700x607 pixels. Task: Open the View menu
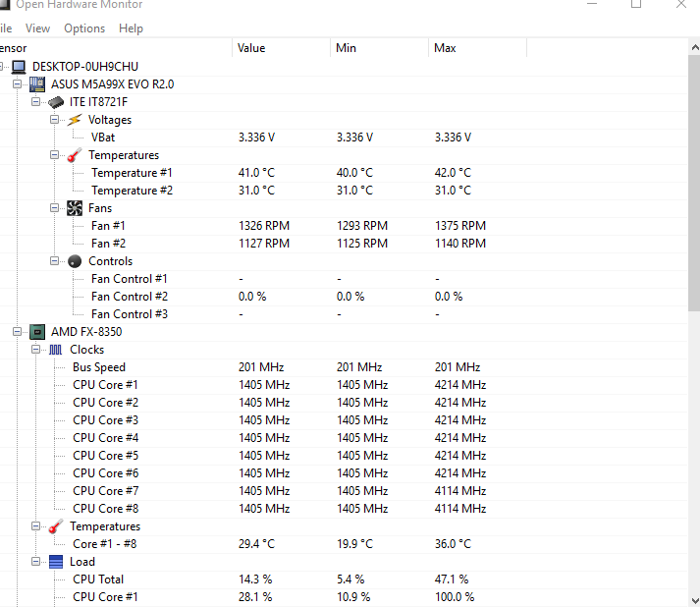click(37, 28)
